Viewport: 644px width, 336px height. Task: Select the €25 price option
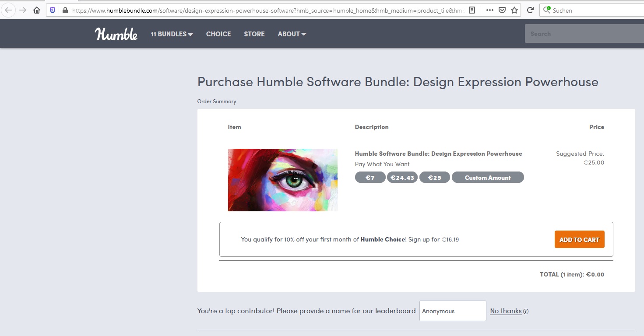434,177
